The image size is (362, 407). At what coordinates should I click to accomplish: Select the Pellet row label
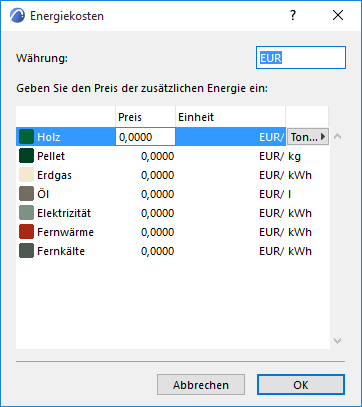pyautogui.click(x=51, y=156)
